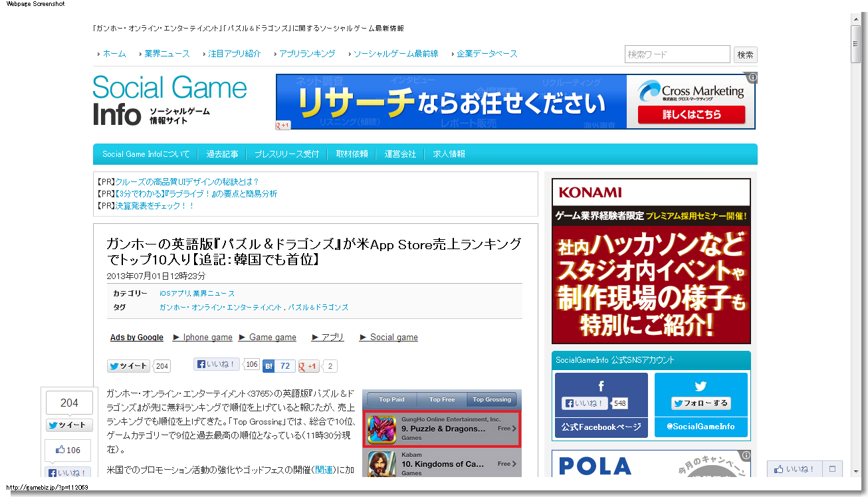
Task: Click the Facebook icon in SNS panel
Action: [601, 386]
